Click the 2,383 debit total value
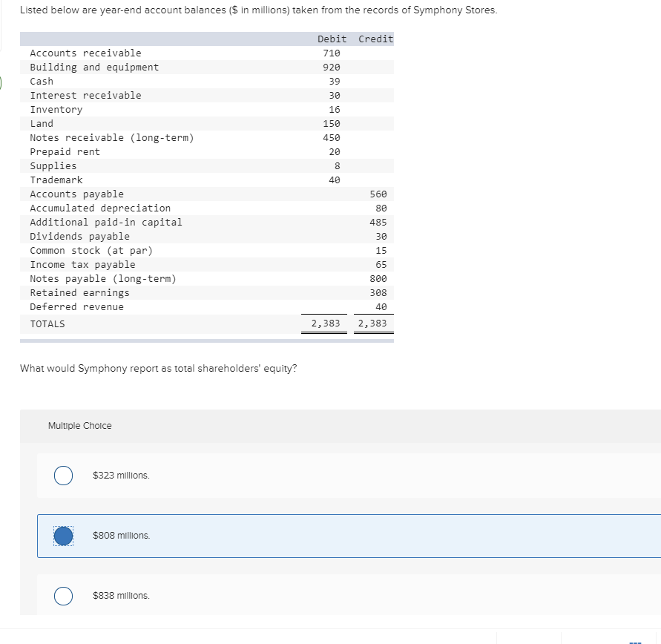 [326, 323]
